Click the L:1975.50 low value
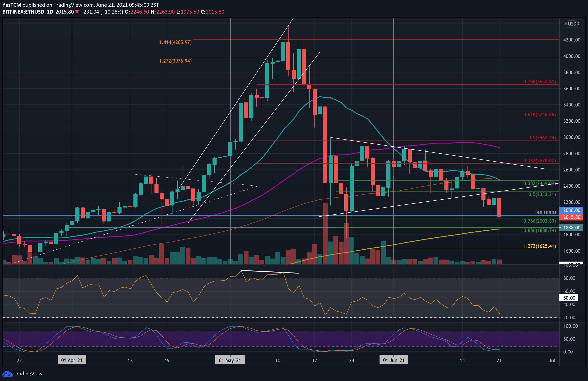 click(x=187, y=12)
